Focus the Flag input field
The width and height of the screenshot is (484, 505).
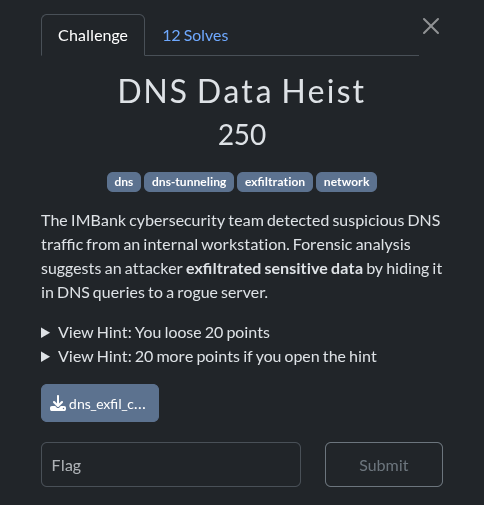pos(171,464)
